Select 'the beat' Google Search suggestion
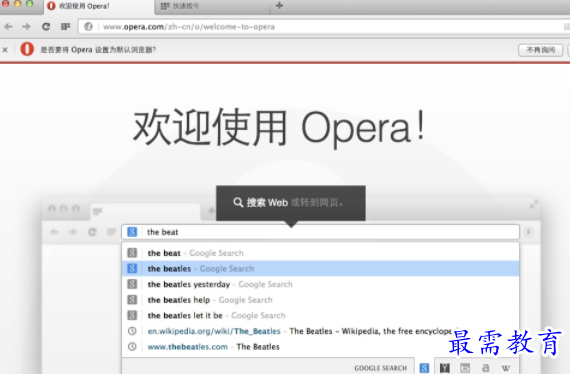 (x=320, y=253)
